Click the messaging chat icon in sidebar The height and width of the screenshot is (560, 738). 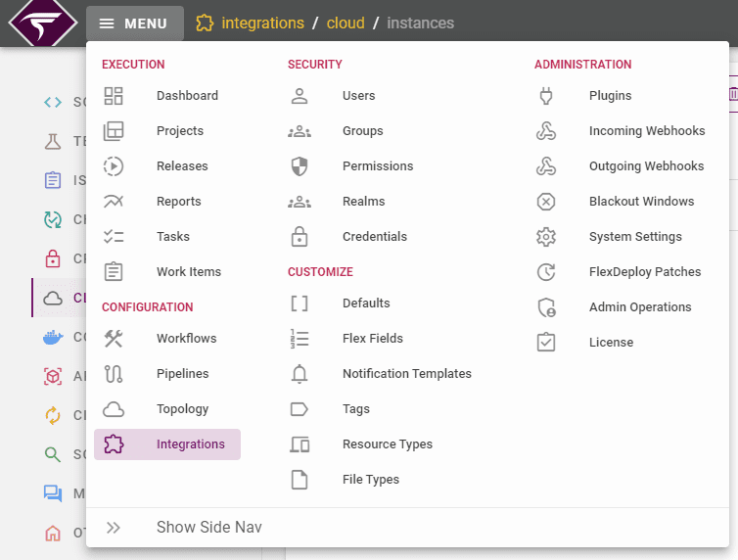tap(53, 493)
